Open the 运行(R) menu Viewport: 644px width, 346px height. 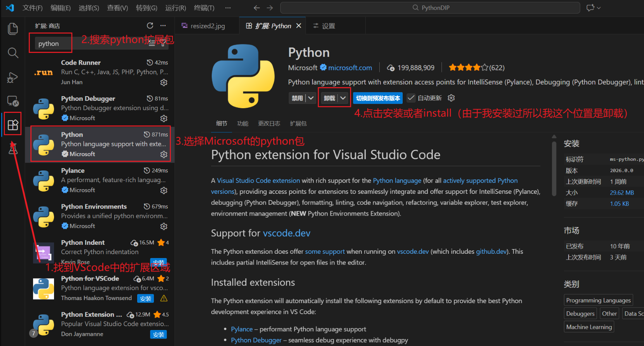[x=176, y=8]
